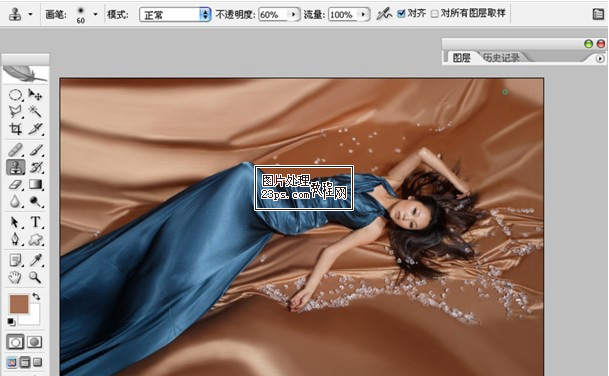
Task: Open the 不透明度 opacity slider arrow
Action: (x=293, y=15)
